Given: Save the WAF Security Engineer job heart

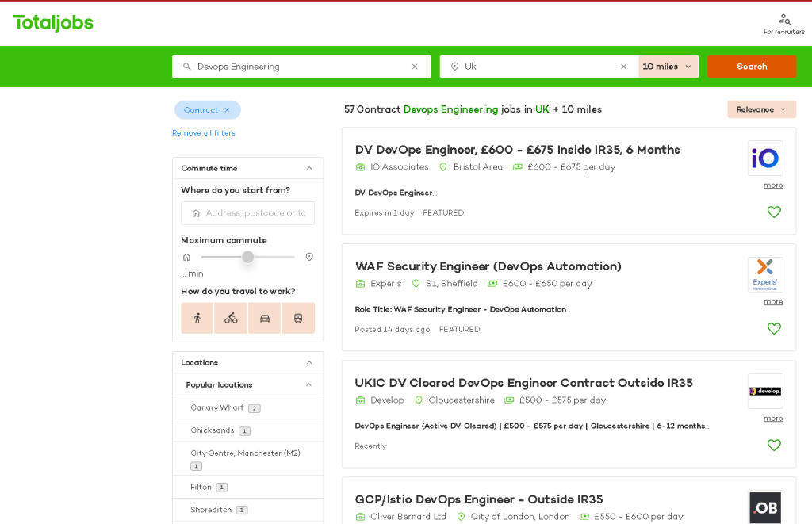Looking at the screenshot, I should [x=774, y=329].
